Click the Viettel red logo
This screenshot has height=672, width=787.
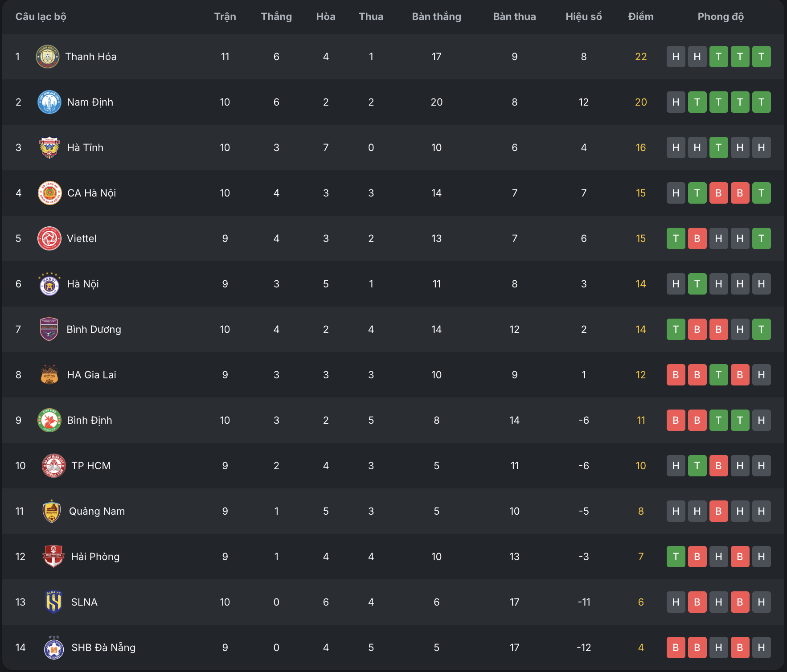49,238
